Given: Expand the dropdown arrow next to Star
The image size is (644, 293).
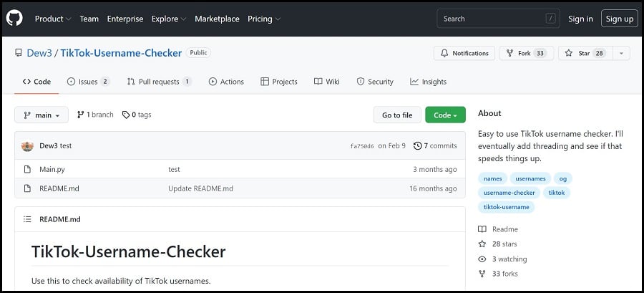Looking at the screenshot, I should pos(621,53).
